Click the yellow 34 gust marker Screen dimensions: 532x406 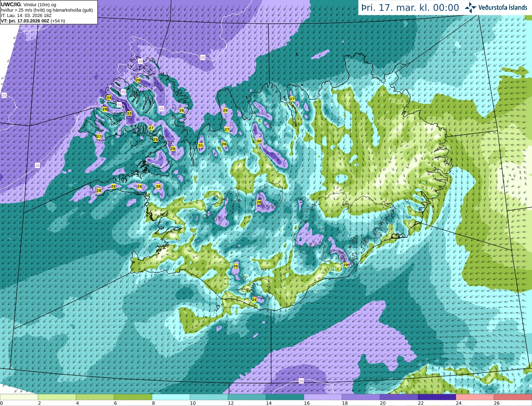(x=109, y=98)
